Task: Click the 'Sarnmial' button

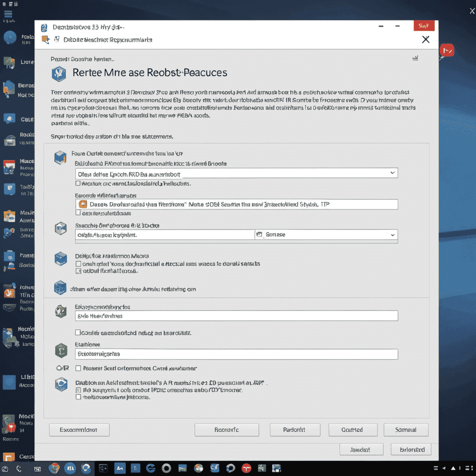Action: [406, 430]
